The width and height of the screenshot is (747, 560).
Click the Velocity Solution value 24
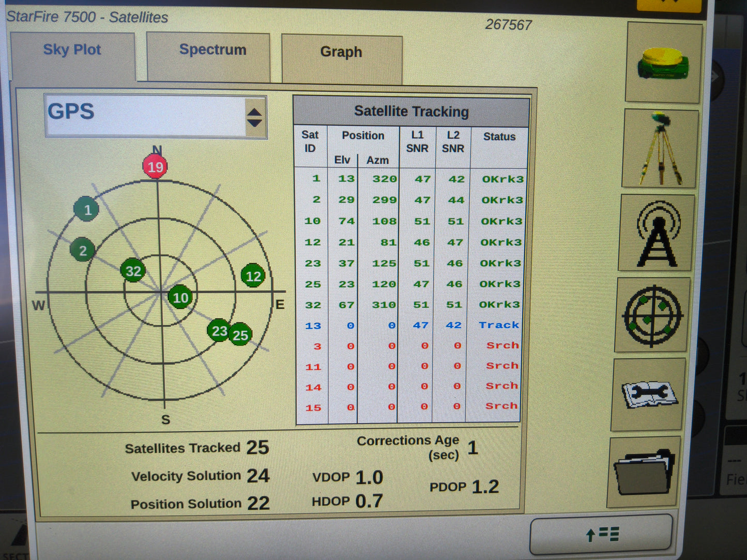point(258,475)
